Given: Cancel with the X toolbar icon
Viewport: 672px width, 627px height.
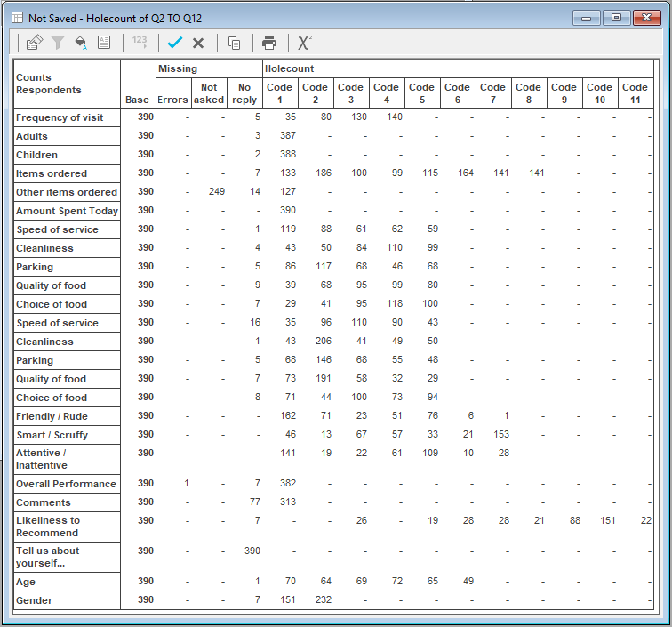Looking at the screenshot, I should [198, 42].
